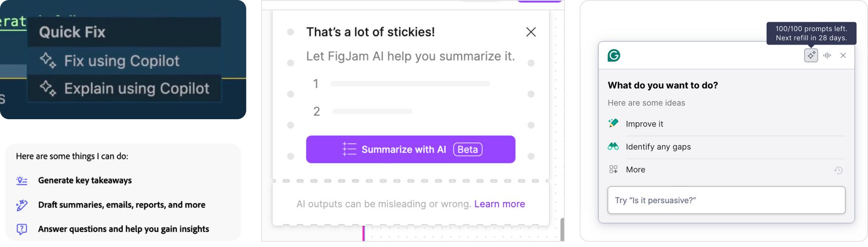This screenshot has width=868, height=247.
Task: Click the question bubble icon for insights
Action: tap(22, 229)
